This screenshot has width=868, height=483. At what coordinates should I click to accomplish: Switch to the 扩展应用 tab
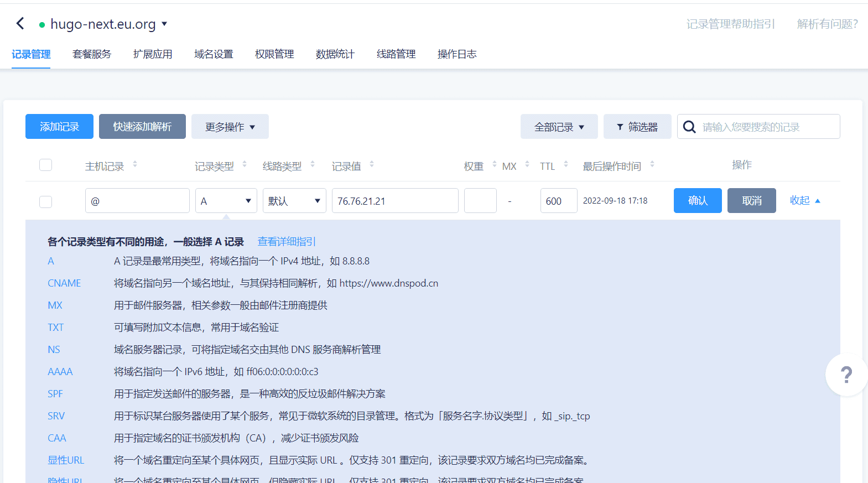[153, 54]
